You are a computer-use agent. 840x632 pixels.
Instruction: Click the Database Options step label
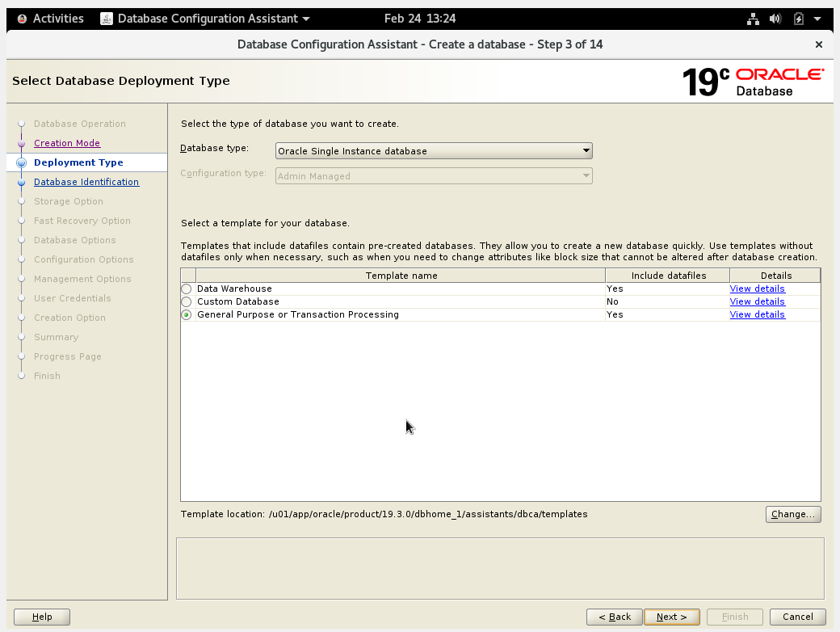point(74,240)
